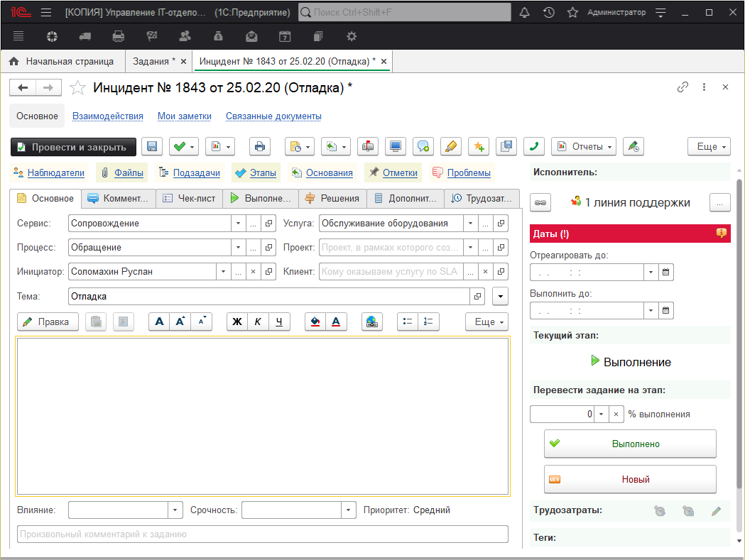Toggle bold Ж formatting

tap(237, 322)
